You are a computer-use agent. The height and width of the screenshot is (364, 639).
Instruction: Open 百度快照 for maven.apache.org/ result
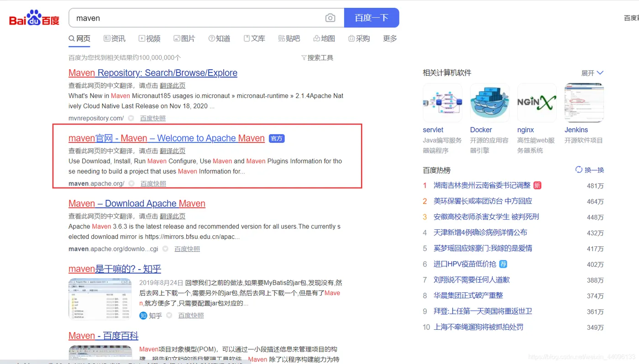pyautogui.click(x=153, y=183)
